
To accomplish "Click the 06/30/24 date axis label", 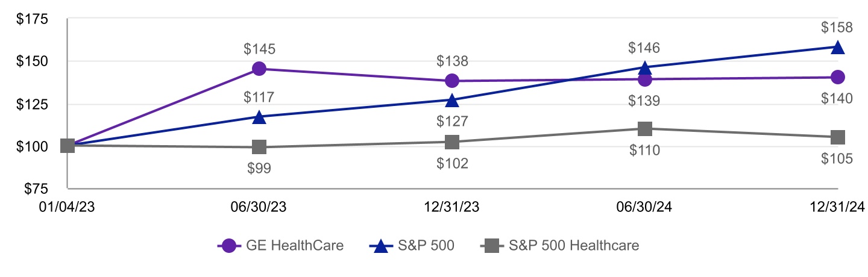I will [x=645, y=207].
